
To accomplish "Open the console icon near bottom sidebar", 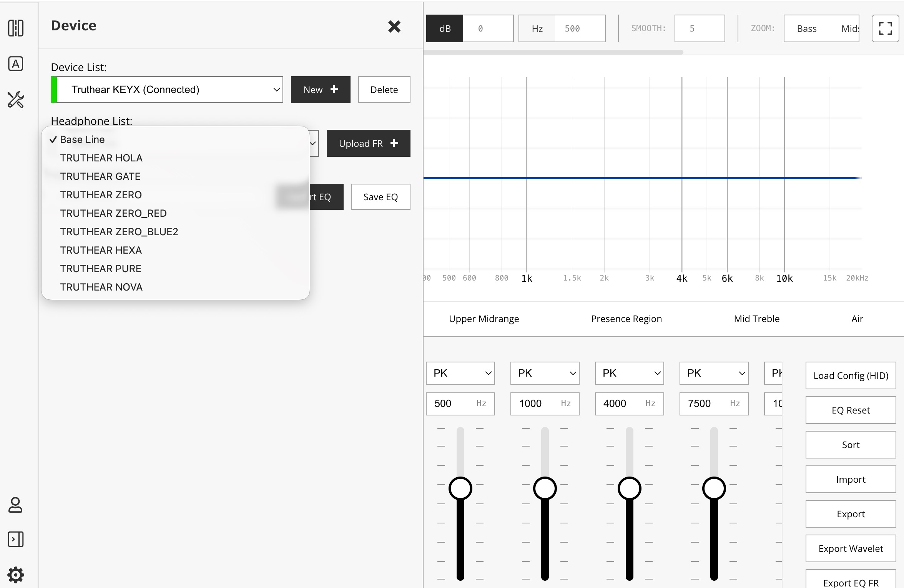I will click(15, 539).
